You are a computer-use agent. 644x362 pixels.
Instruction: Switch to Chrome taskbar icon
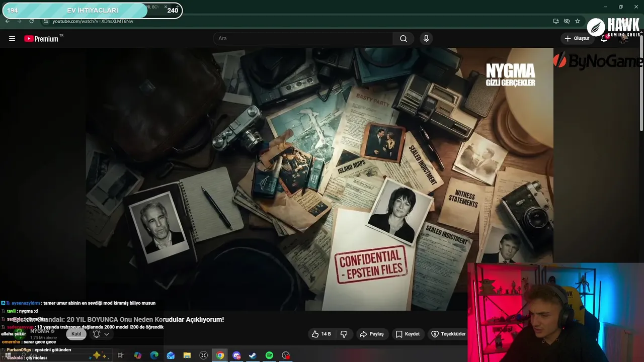click(220, 355)
